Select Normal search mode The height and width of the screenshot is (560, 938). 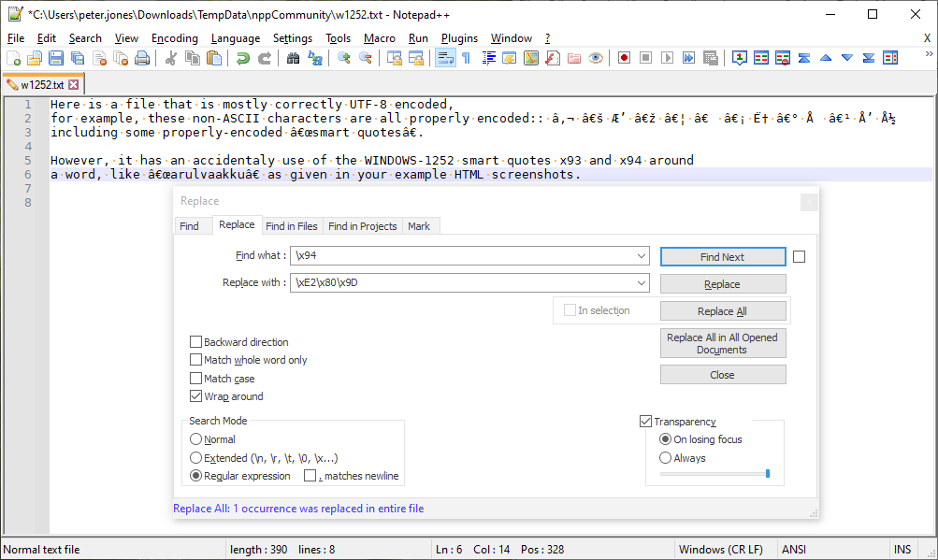[195, 439]
